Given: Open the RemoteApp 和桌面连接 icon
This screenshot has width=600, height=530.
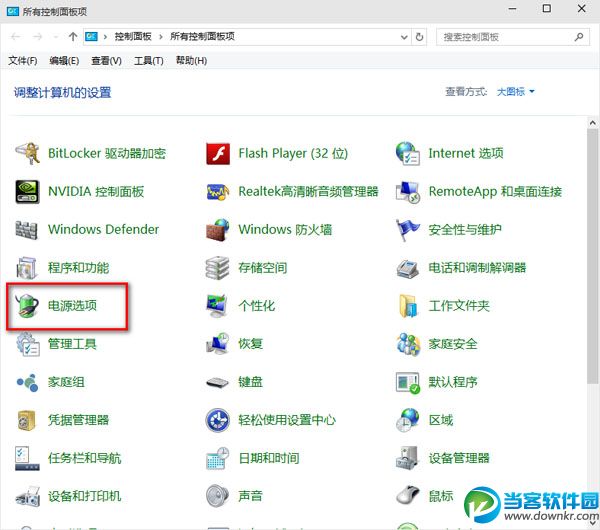Looking at the screenshot, I should coord(408,192).
